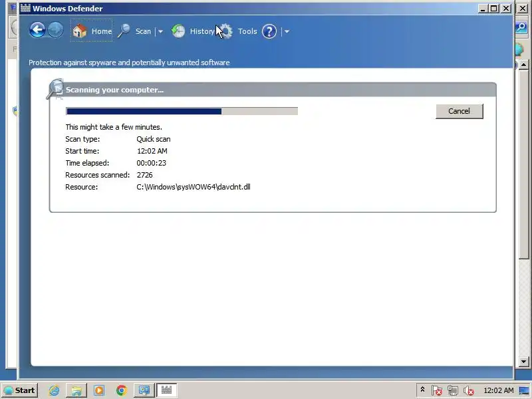Open the taskbar clock showing 12:02 AM

click(x=498, y=390)
